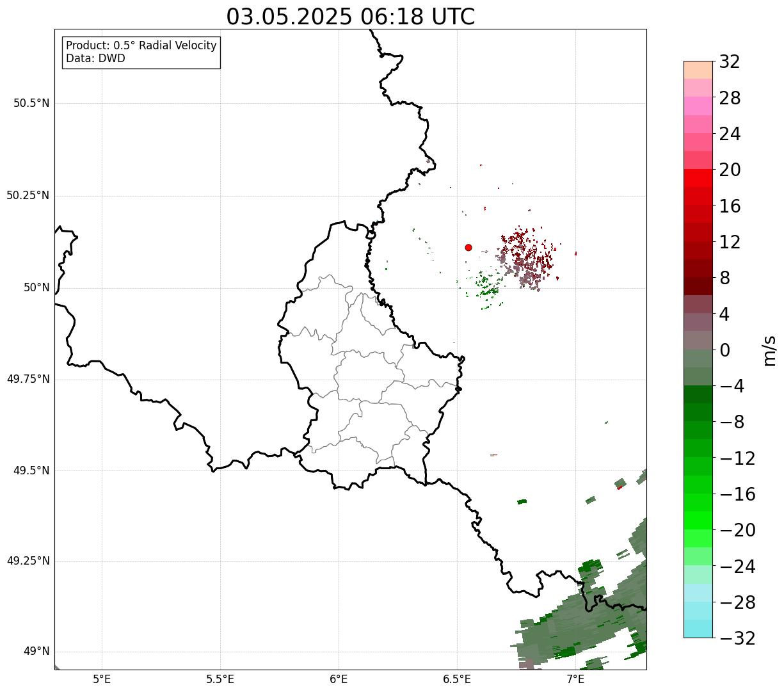Click the 6°E longitude label

[339, 679]
